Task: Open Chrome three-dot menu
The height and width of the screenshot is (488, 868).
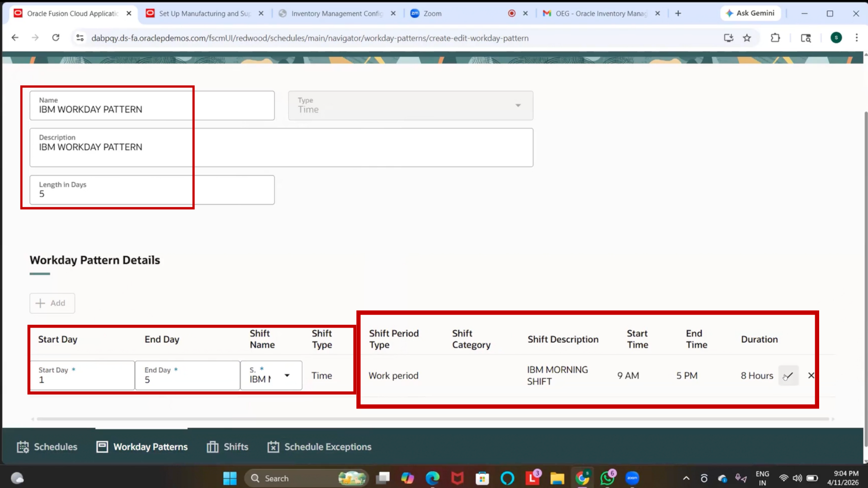Action: point(857,38)
